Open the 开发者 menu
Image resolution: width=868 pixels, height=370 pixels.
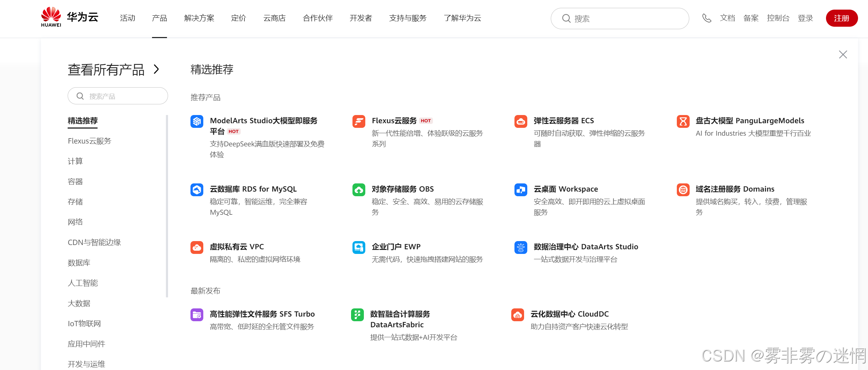(x=361, y=18)
